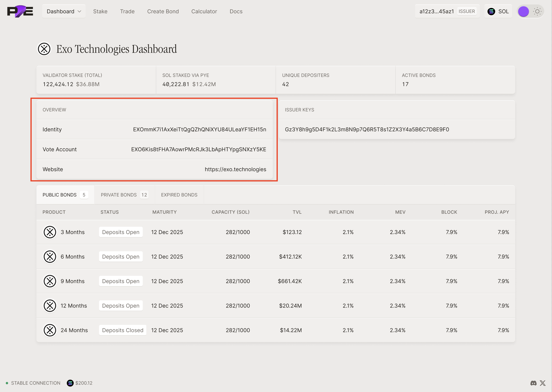The image size is (552, 392).
Task: Open the https://exo.technologies website link
Action: [235, 169]
